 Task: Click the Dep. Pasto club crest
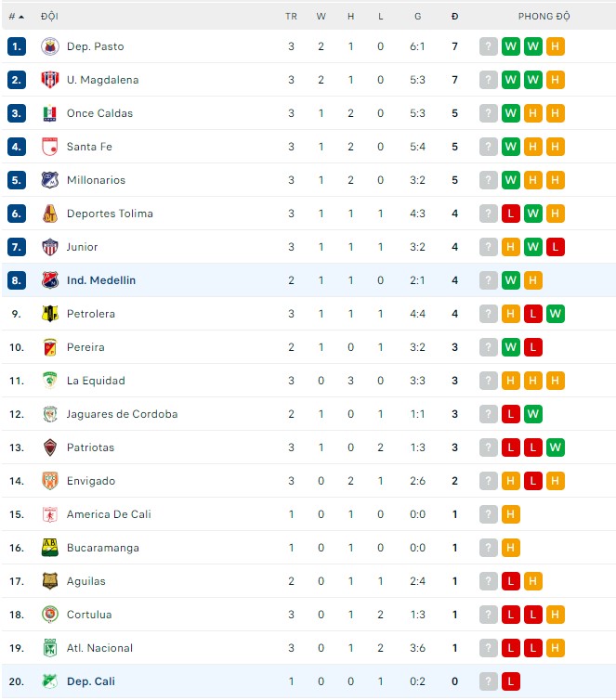point(50,46)
